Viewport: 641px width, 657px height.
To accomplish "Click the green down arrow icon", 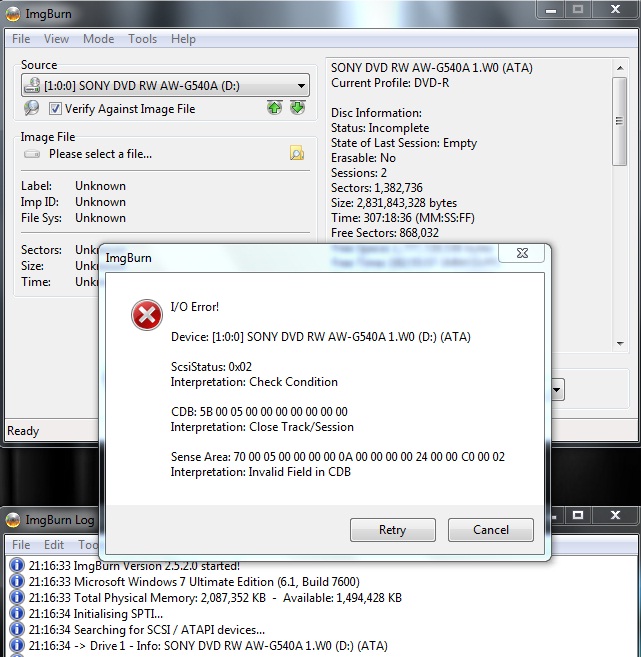I will point(297,108).
